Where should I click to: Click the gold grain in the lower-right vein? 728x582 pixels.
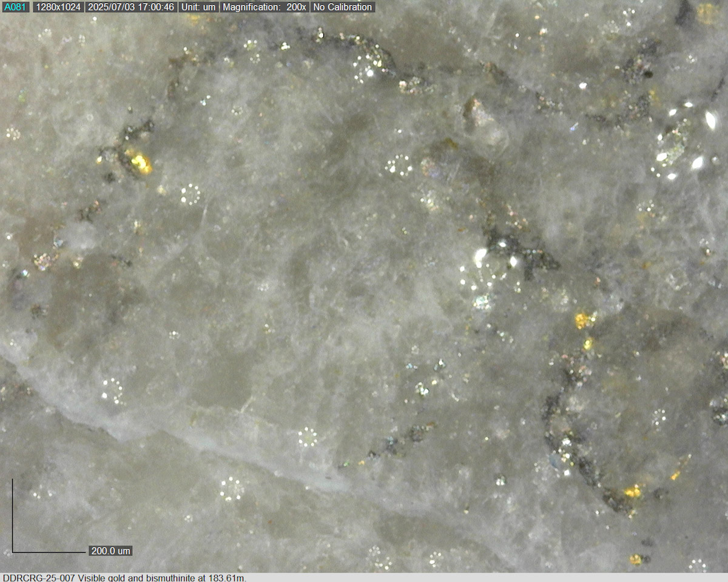click(x=632, y=491)
